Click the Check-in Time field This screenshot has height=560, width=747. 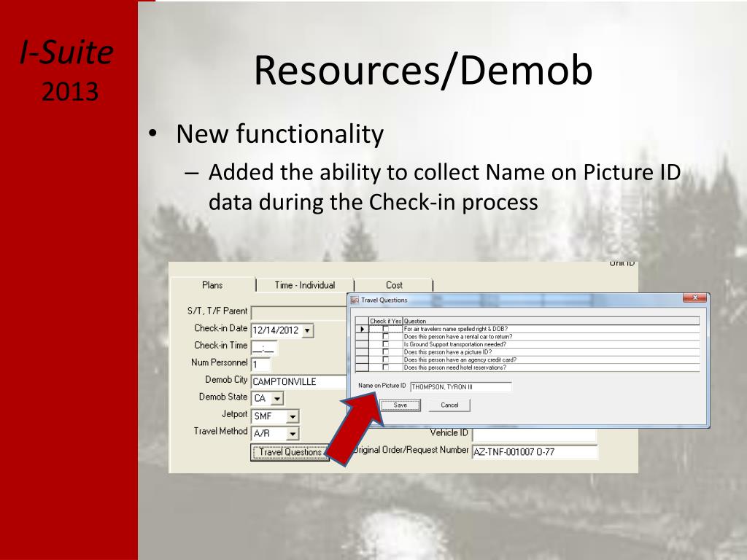tap(264, 348)
